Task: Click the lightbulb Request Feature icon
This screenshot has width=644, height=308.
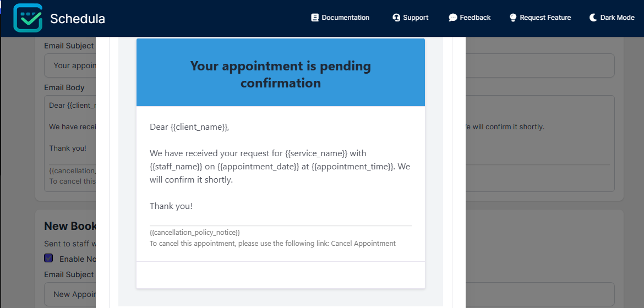Action: [x=513, y=18]
